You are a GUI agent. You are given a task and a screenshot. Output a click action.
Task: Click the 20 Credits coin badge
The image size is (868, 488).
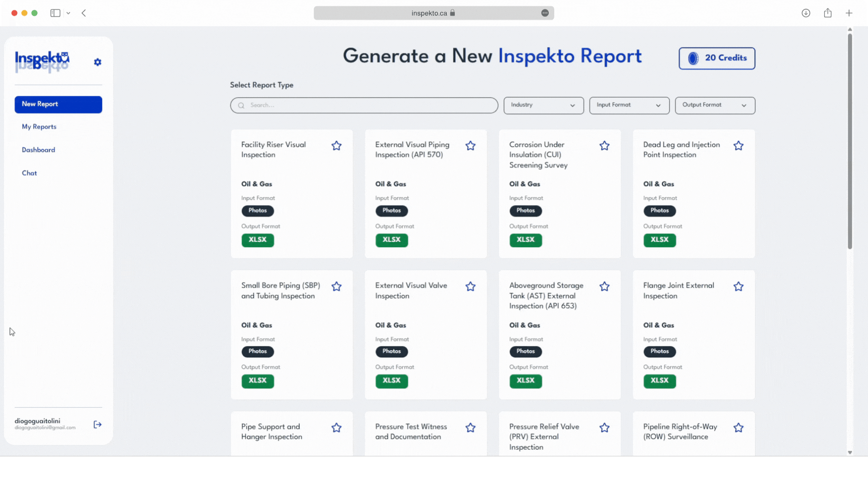pos(717,58)
